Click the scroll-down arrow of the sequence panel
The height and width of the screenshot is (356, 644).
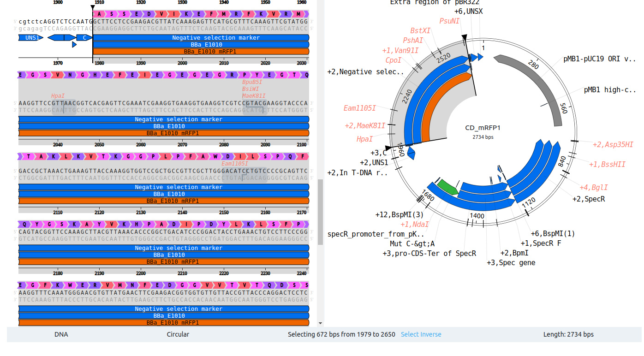[321, 323]
